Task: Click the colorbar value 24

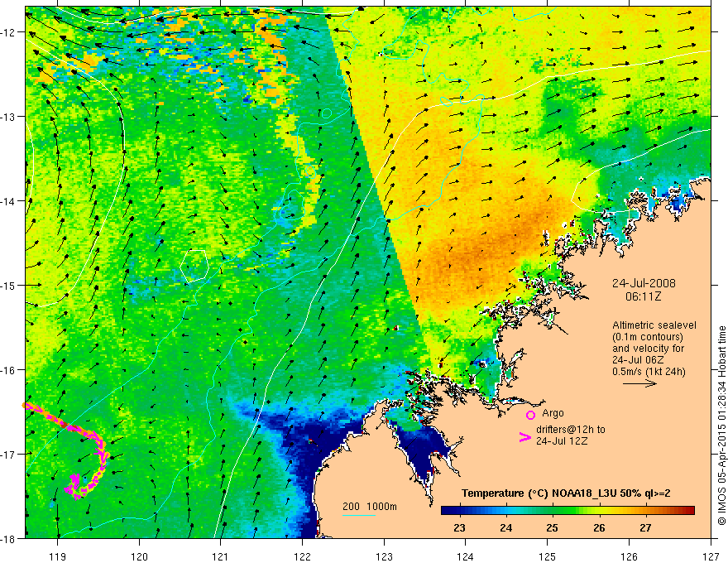Action: point(506,527)
